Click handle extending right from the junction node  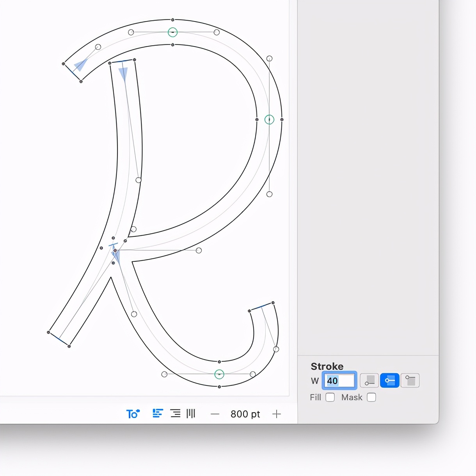click(x=199, y=250)
